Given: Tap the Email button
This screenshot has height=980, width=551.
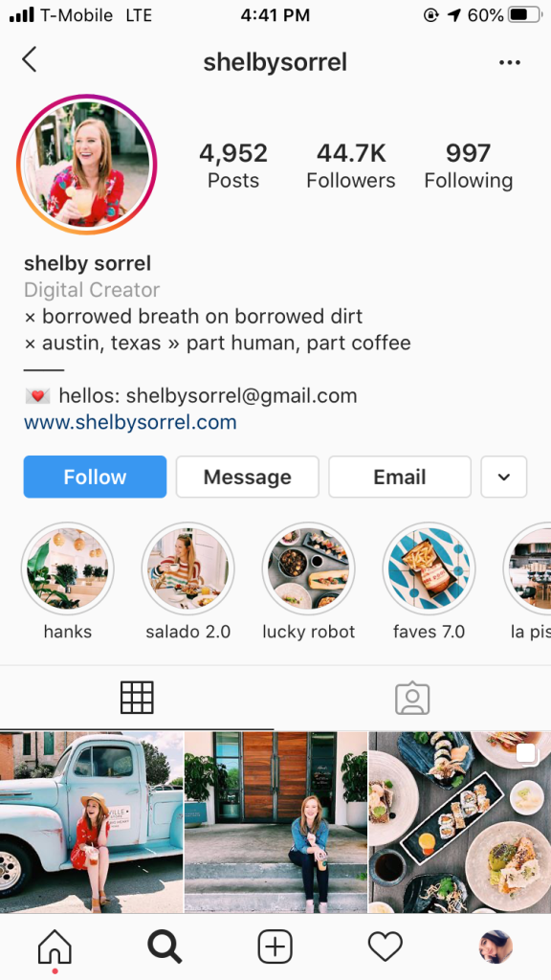Looking at the screenshot, I should coord(400,477).
